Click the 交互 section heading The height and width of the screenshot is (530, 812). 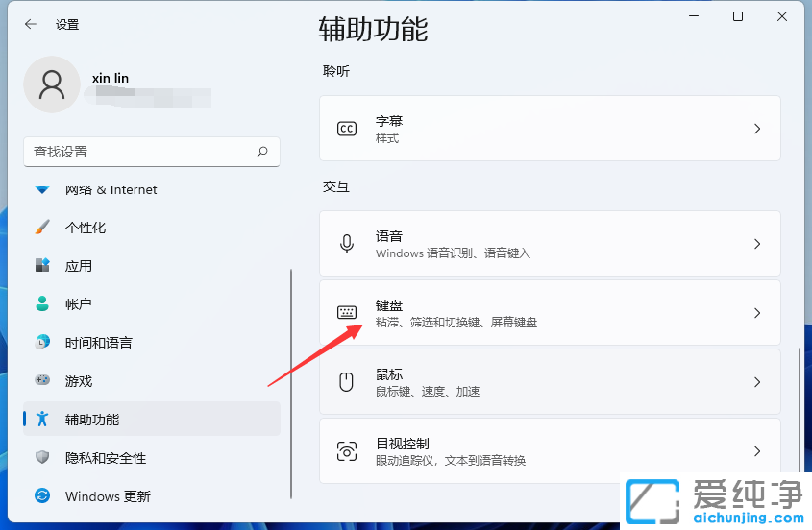coord(336,186)
